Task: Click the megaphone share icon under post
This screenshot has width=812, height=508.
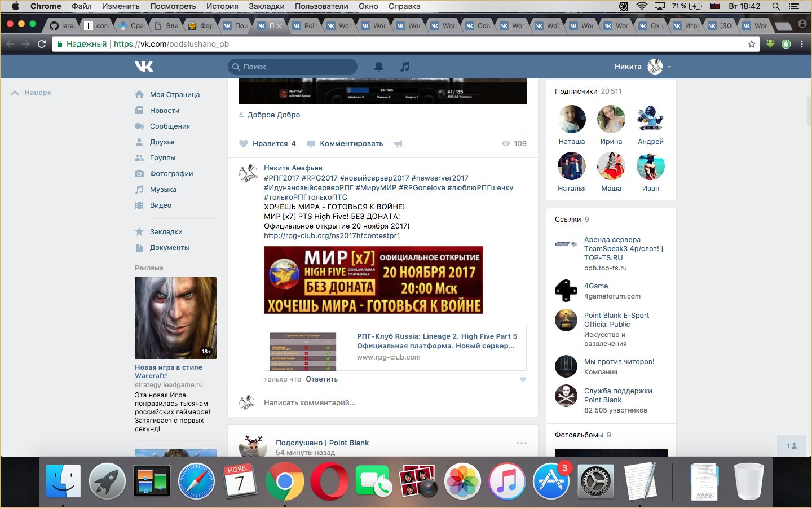Action: [x=398, y=144]
